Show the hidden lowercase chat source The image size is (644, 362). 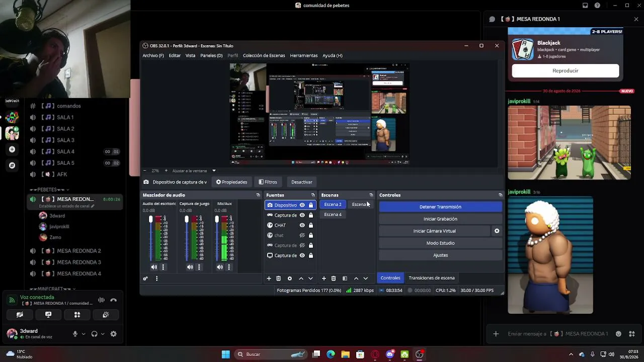[302, 235]
